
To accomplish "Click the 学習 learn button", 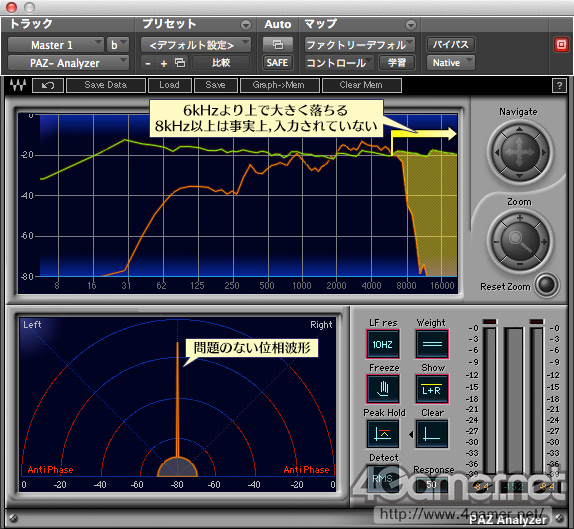I will (397, 63).
